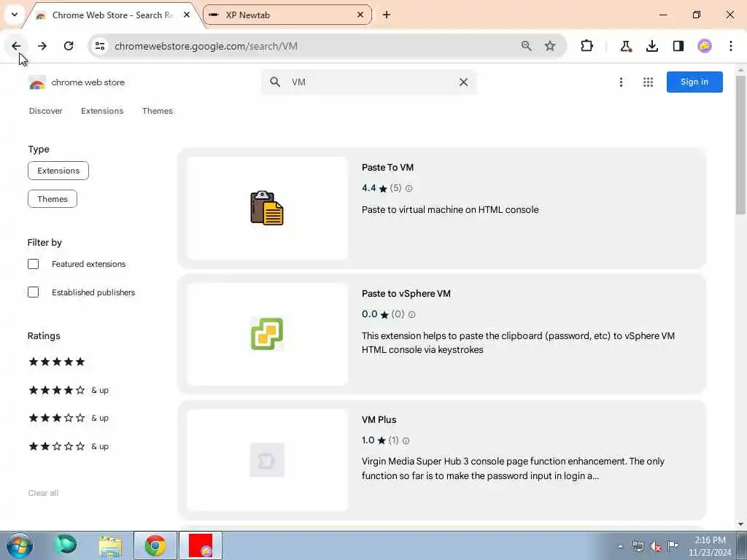
Task: Open Chrome Labs flask icon
Action: [x=625, y=46]
